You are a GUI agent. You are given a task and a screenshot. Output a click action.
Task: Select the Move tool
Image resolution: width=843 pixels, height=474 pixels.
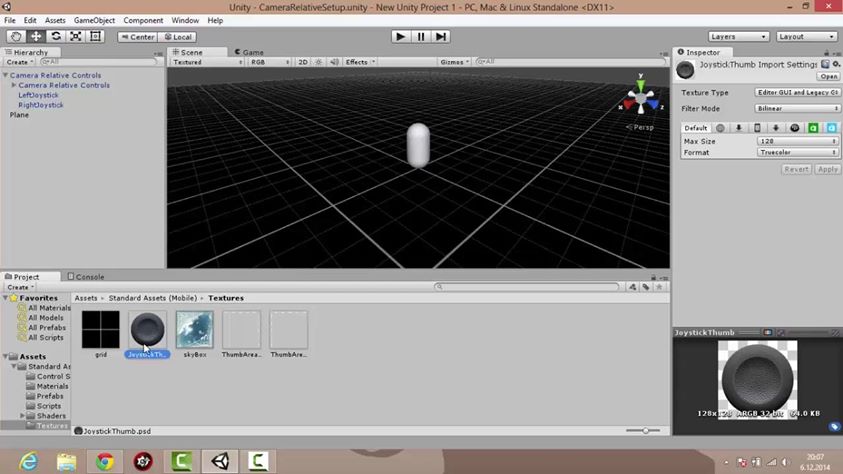pos(36,37)
